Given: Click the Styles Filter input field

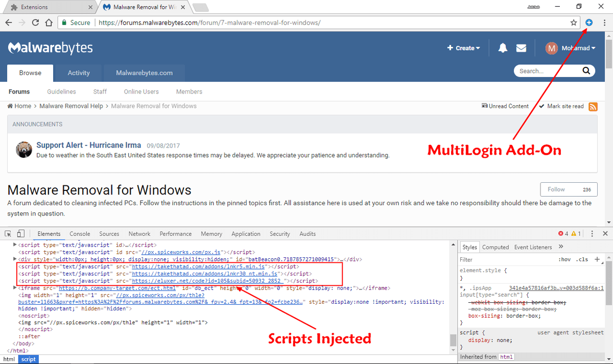Looking at the screenshot, I should [x=506, y=259].
